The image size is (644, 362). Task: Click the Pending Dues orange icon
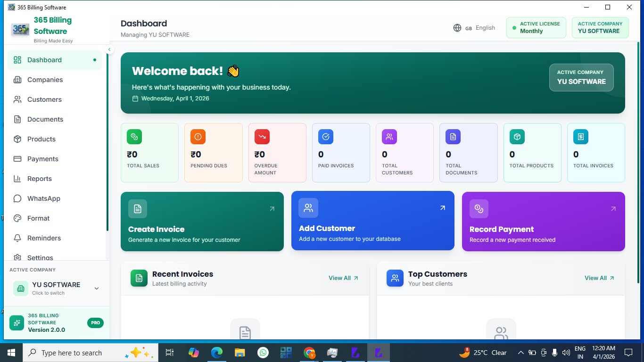198,137
